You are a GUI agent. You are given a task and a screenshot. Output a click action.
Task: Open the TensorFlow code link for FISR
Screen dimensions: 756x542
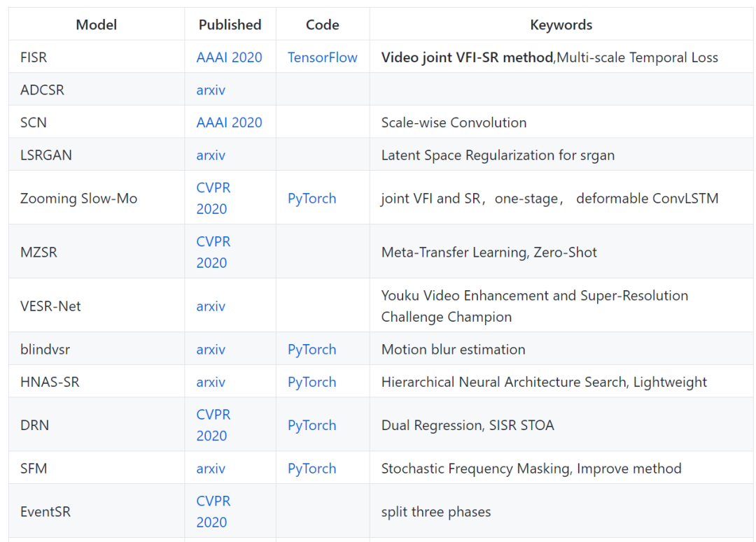pyautogui.click(x=322, y=57)
